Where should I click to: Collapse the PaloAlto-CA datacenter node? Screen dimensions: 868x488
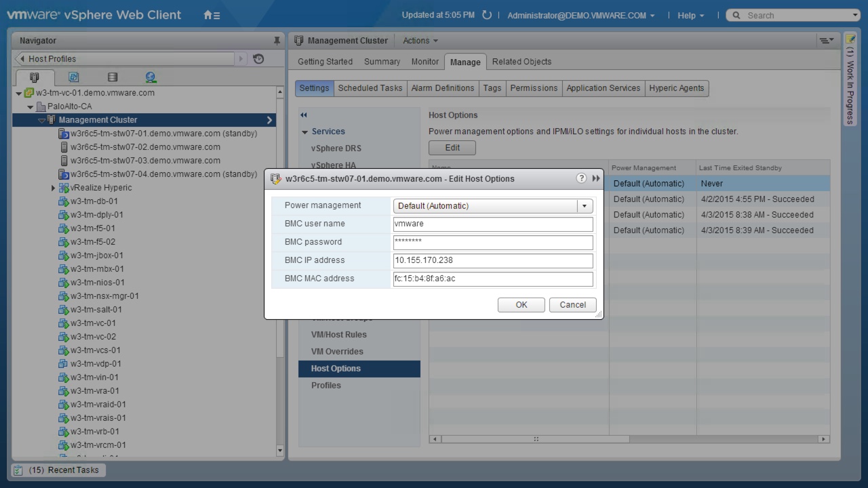pyautogui.click(x=31, y=107)
